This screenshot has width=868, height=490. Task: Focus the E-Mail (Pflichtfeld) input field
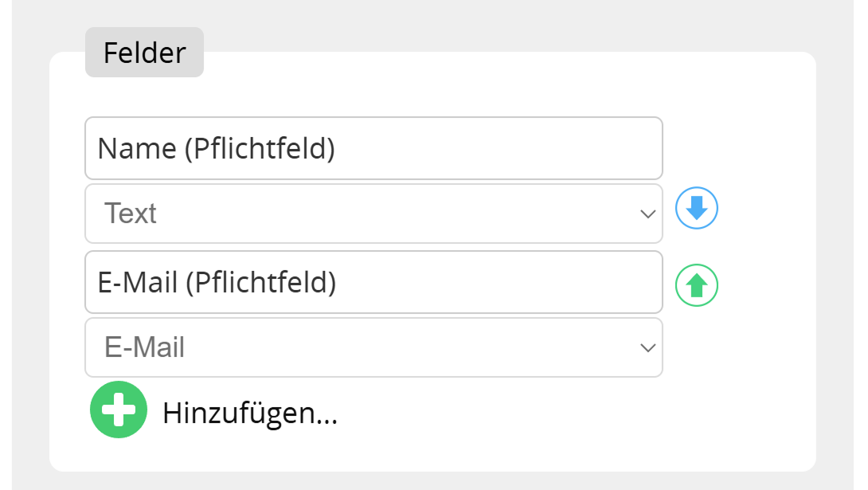(x=373, y=281)
